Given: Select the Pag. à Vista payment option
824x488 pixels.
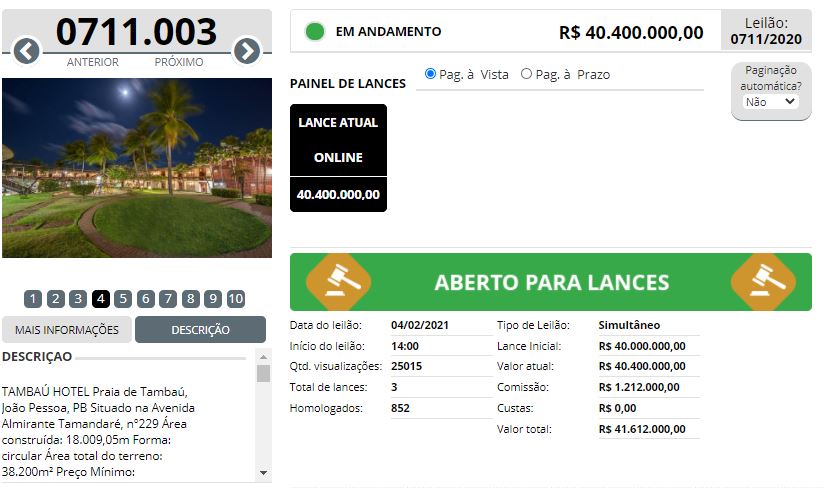Looking at the screenshot, I should tap(430, 74).
